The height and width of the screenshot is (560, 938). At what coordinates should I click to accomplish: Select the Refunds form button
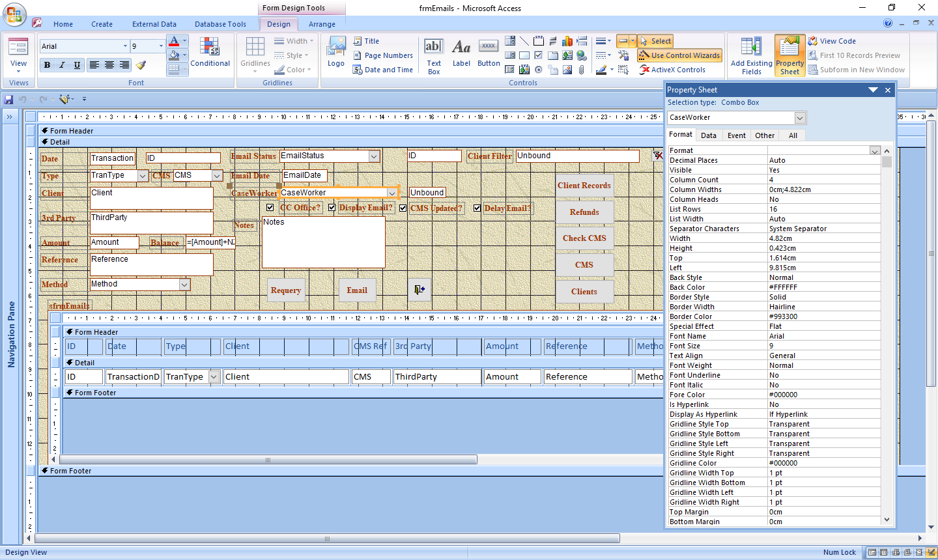584,212
